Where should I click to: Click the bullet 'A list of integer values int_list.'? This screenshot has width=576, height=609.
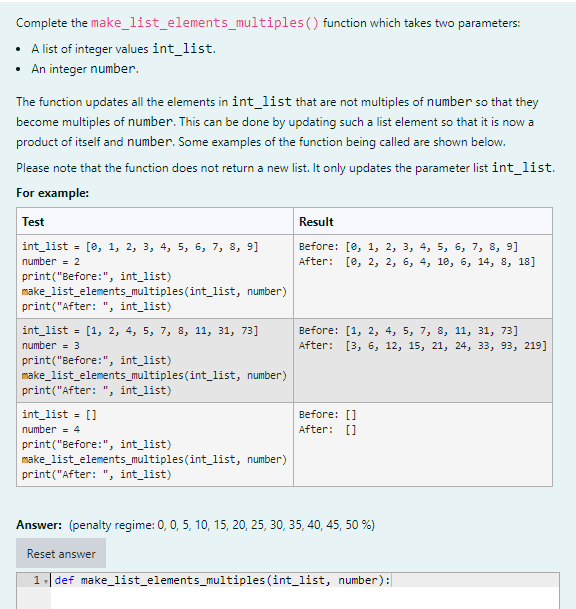coord(124,49)
